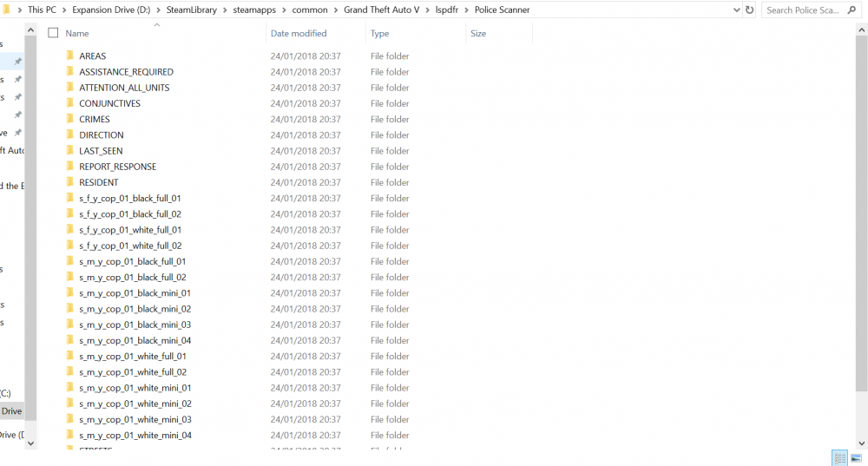This screenshot has width=868, height=466.
Task: Select the AREAS folder icon
Action: [x=69, y=56]
